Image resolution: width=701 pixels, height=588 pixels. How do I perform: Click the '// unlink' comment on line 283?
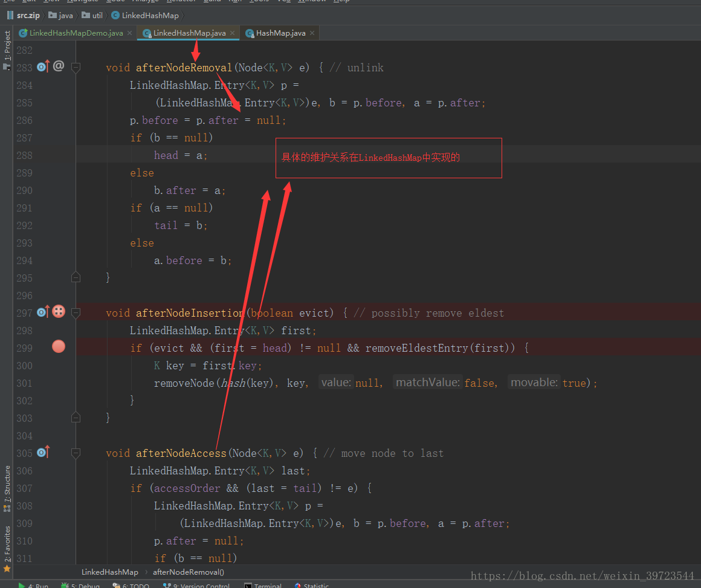click(x=357, y=68)
